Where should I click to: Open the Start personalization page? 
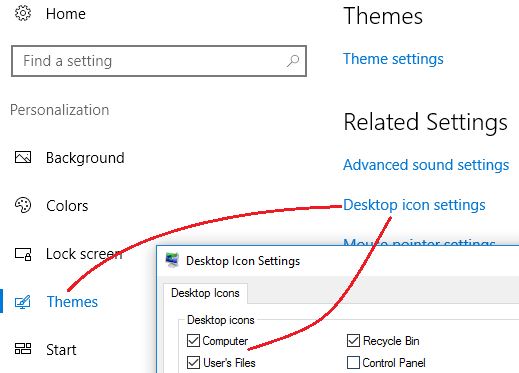tap(61, 350)
